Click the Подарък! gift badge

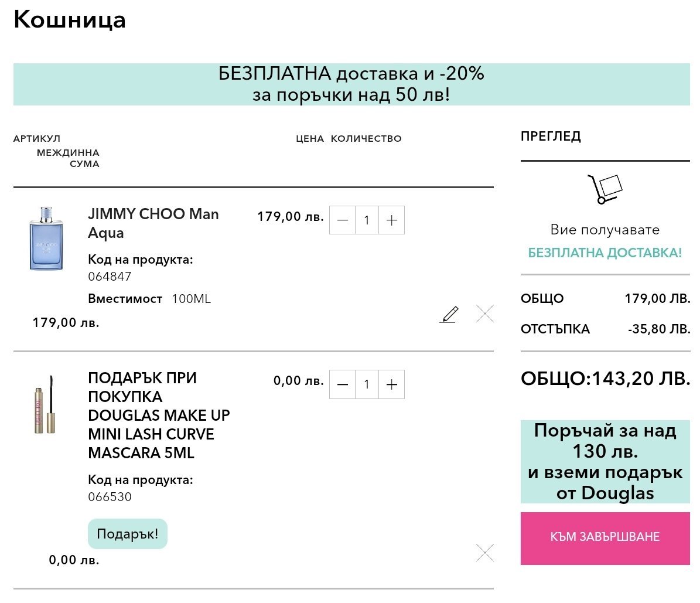[127, 534]
